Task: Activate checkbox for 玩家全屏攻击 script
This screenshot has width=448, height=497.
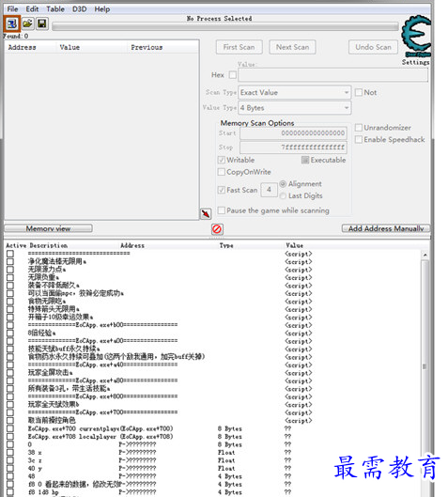Action: pyautogui.click(x=10, y=373)
